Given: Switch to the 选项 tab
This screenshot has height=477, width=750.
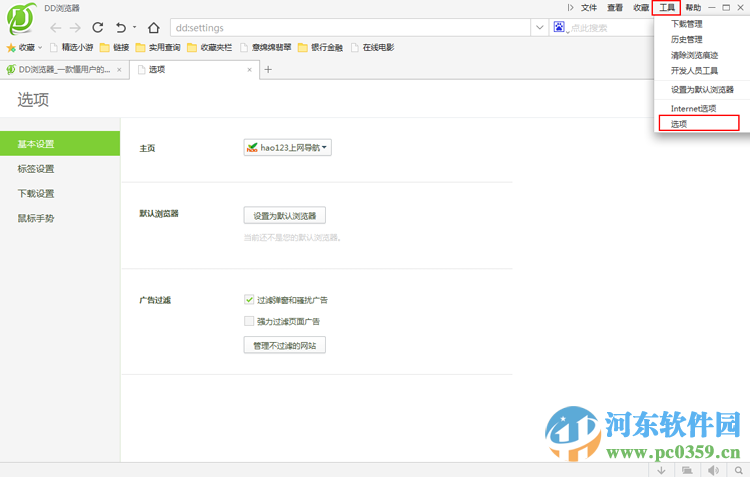Looking at the screenshot, I should pyautogui.click(x=195, y=70).
